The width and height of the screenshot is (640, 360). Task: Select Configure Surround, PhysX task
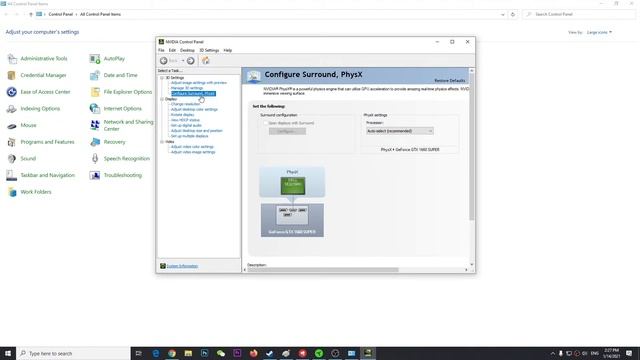(193, 93)
